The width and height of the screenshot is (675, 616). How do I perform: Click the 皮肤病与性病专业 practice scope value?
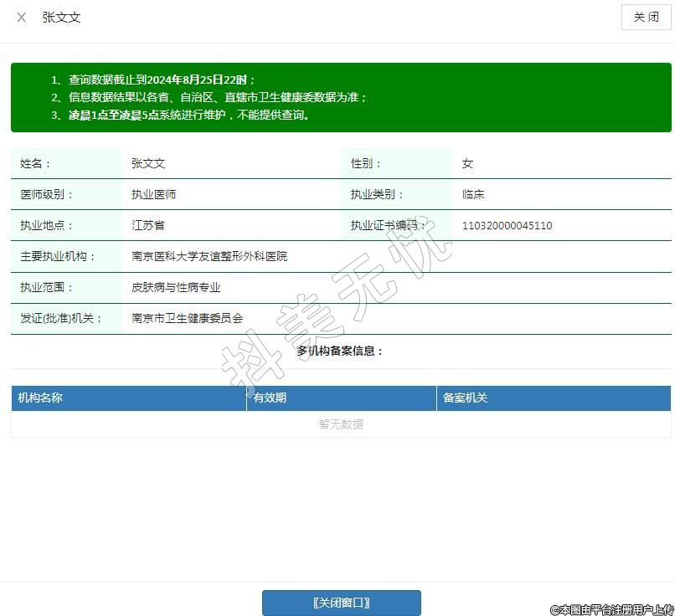[176, 288]
